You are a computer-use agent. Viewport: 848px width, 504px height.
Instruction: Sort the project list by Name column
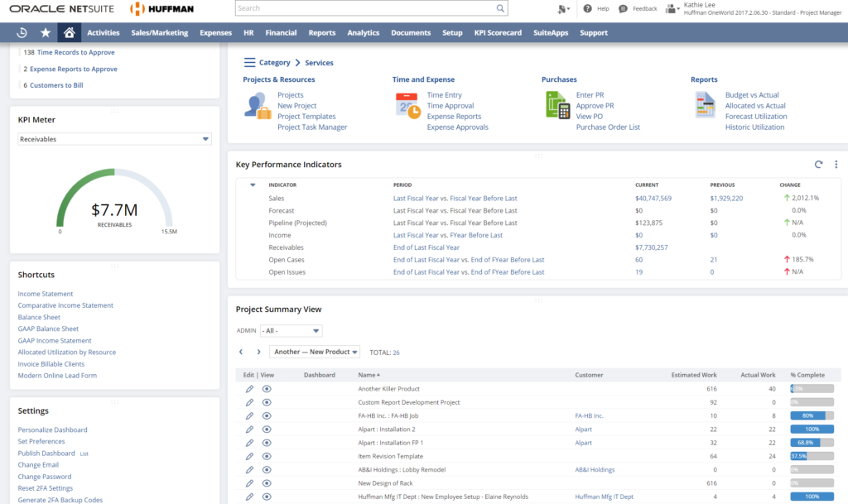pyautogui.click(x=369, y=375)
